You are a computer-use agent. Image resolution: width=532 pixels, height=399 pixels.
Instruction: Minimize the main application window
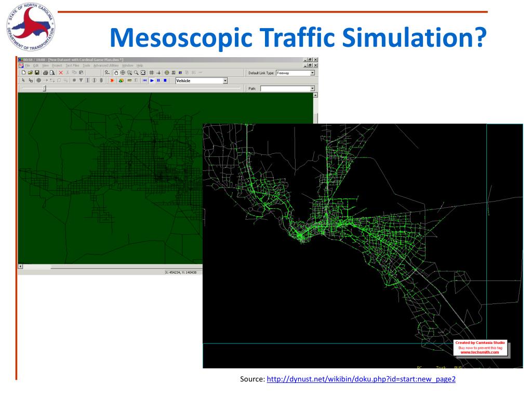305,60
